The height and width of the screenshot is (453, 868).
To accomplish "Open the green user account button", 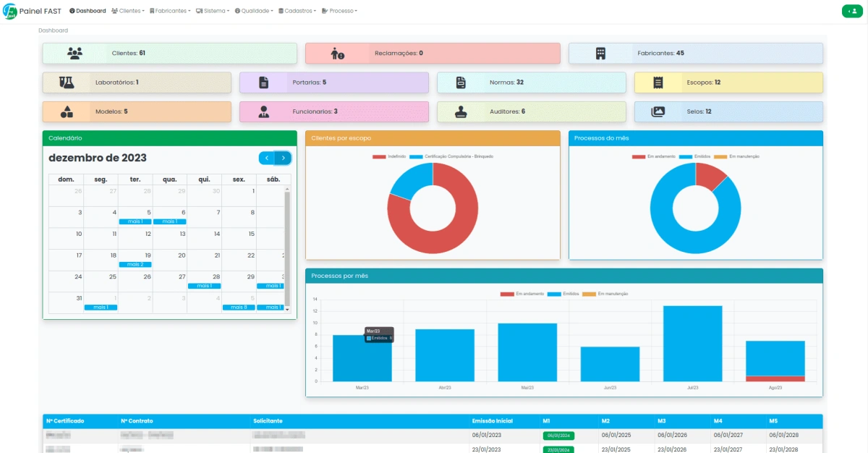I will pyautogui.click(x=852, y=11).
